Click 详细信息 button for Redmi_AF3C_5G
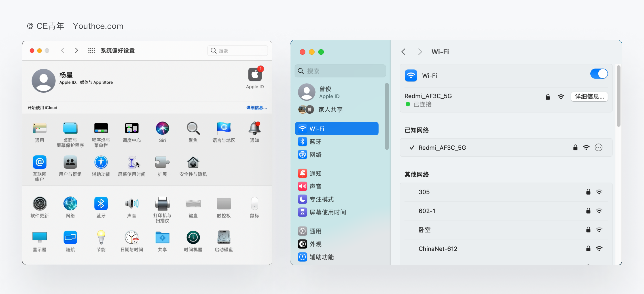 [589, 97]
